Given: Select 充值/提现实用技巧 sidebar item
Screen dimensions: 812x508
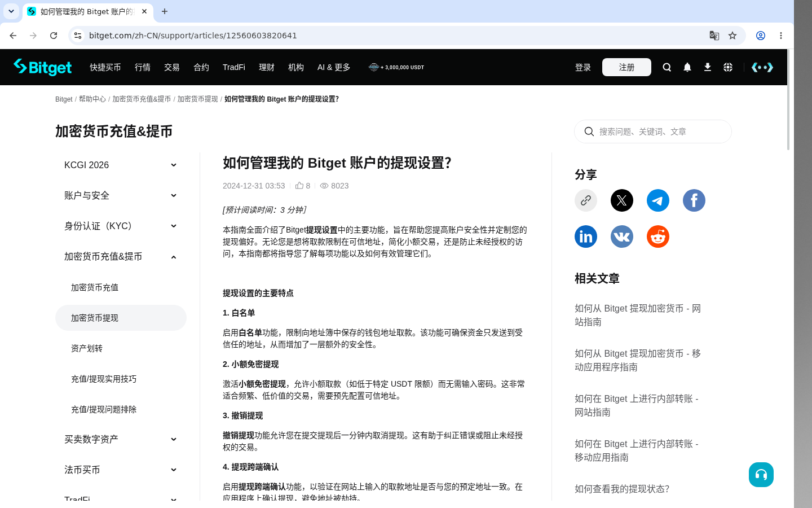Looking at the screenshot, I should click(x=121, y=379).
